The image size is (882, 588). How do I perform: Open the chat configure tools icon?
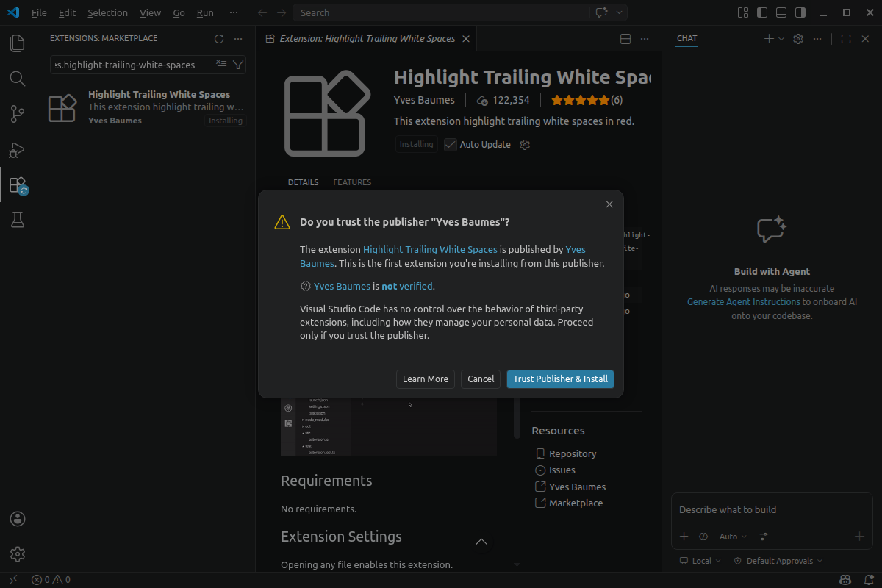[x=764, y=537]
